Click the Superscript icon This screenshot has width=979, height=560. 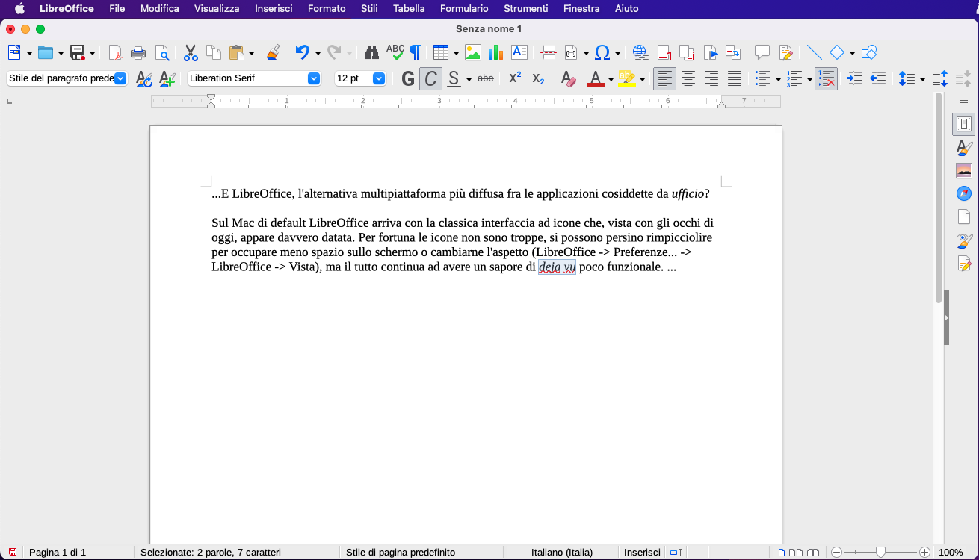click(x=515, y=78)
